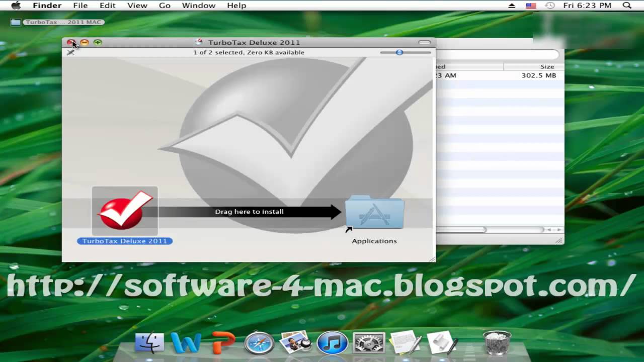Select the row showing 302.5 MB
Viewport: 644px width, 362px height.
[x=500, y=75]
